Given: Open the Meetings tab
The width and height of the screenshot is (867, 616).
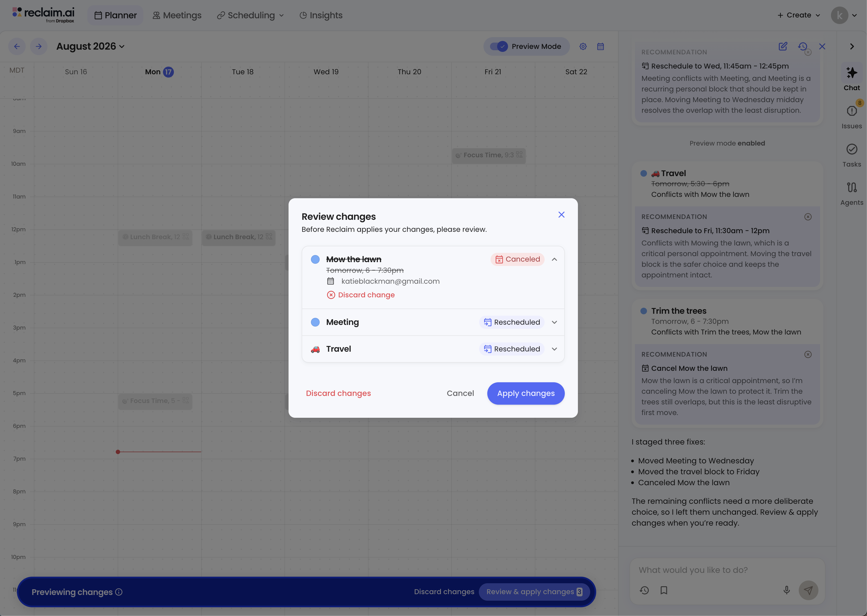Looking at the screenshot, I should pos(177,15).
